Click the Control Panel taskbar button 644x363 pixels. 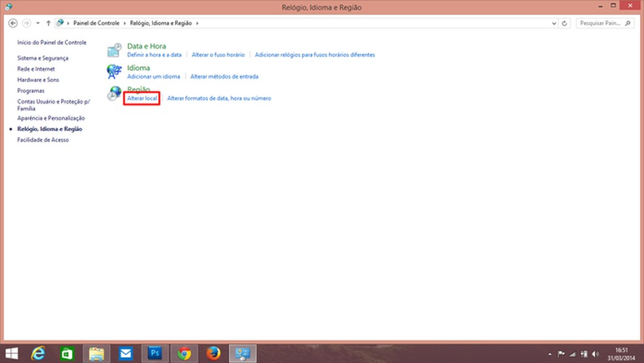click(242, 354)
